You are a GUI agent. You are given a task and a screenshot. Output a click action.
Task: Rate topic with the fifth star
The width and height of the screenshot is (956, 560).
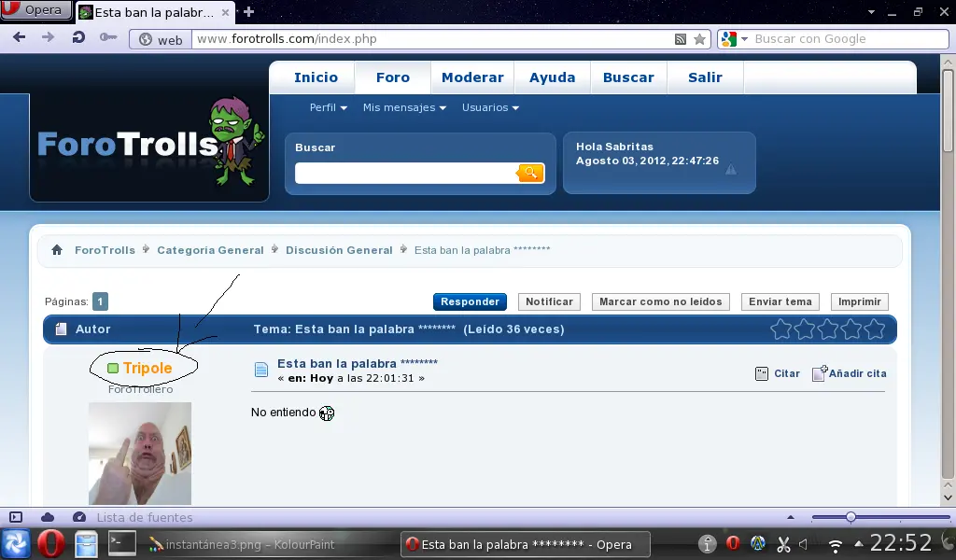coord(874,329)
